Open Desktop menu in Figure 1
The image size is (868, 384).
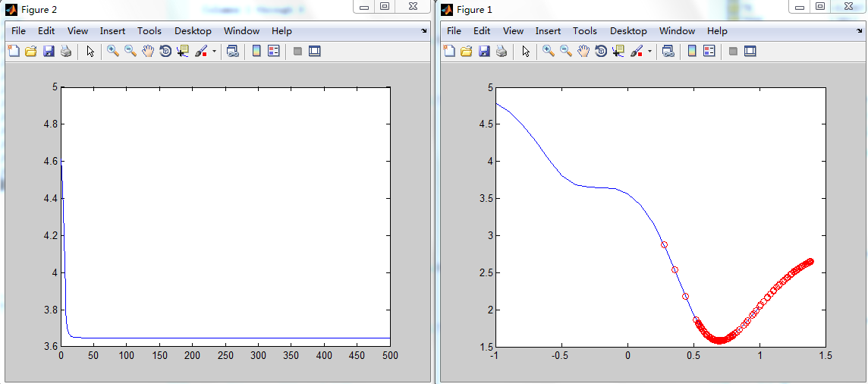point(629,31)
